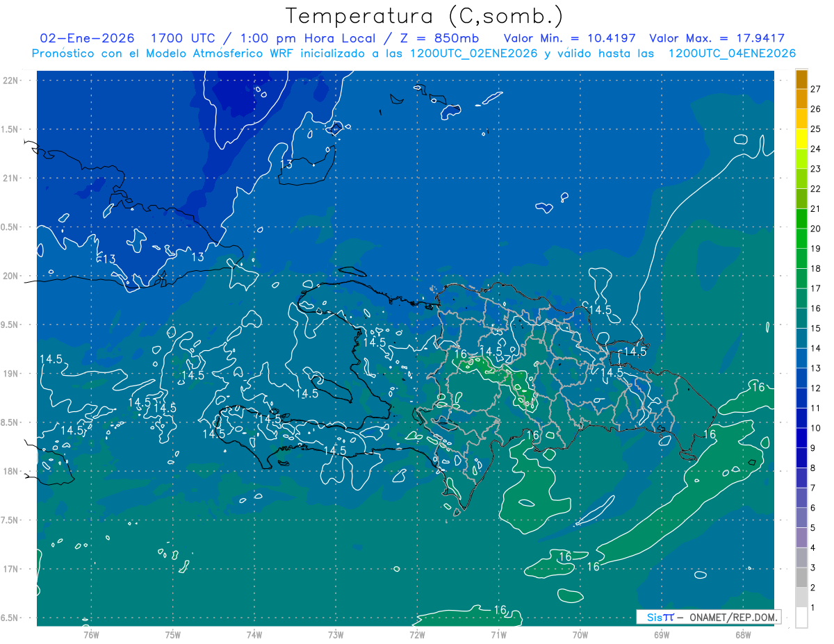Screen dimensions: 834x644
Task: Click the title 'Temperatura (C,somb.)'
Action: pos(425,16)
